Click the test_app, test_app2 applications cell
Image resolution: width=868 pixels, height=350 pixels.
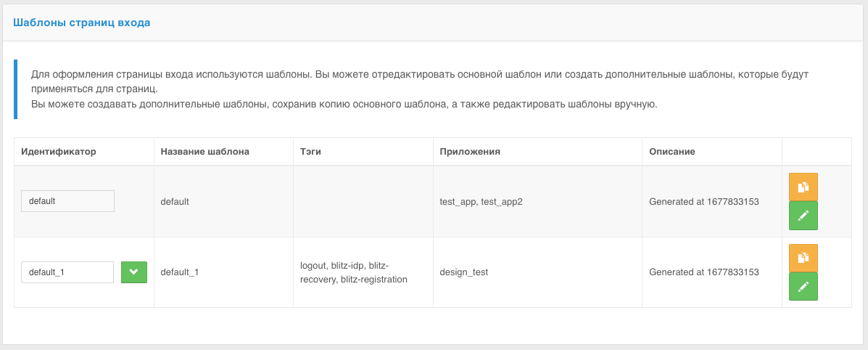pos(481,201)
